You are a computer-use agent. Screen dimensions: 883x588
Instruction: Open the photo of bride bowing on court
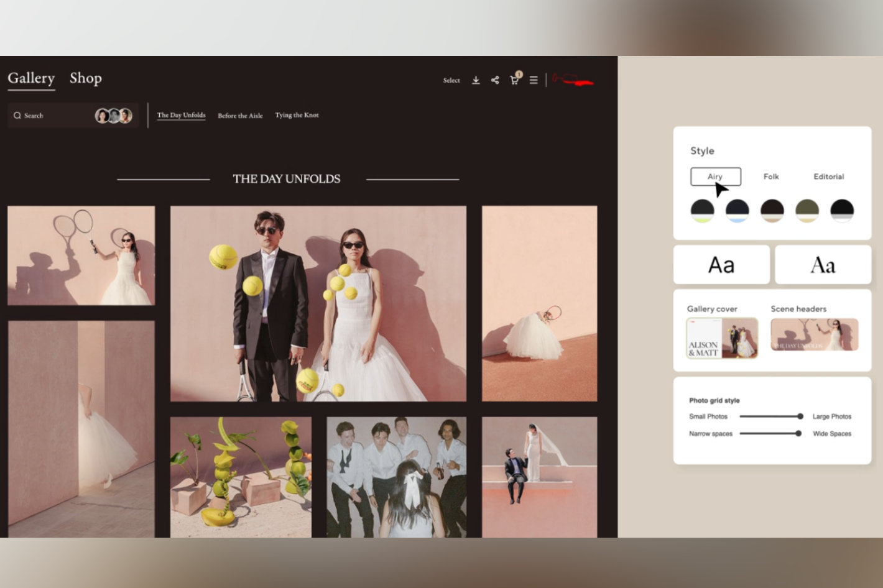click(x=539, y=304)
